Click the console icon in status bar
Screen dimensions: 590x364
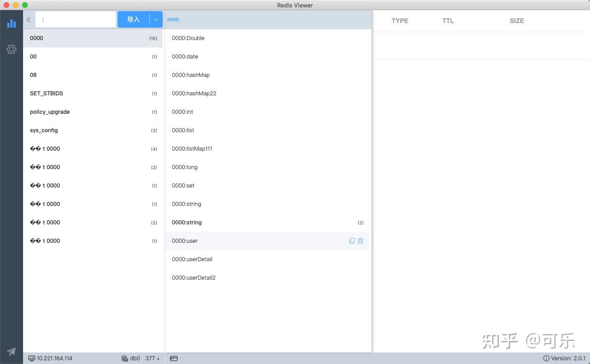tap(173, 358)
